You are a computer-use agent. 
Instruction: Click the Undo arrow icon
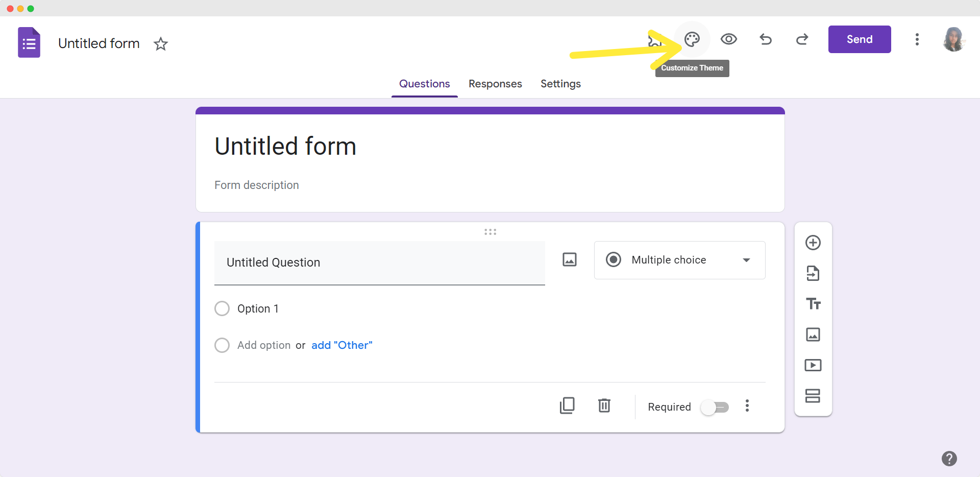click(x=765, y=39)
